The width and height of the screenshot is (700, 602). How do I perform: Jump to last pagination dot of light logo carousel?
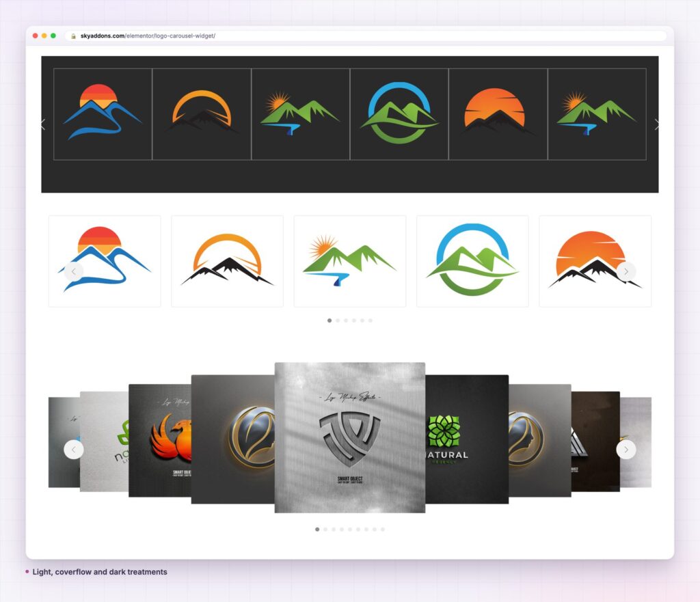coord(371,320)
